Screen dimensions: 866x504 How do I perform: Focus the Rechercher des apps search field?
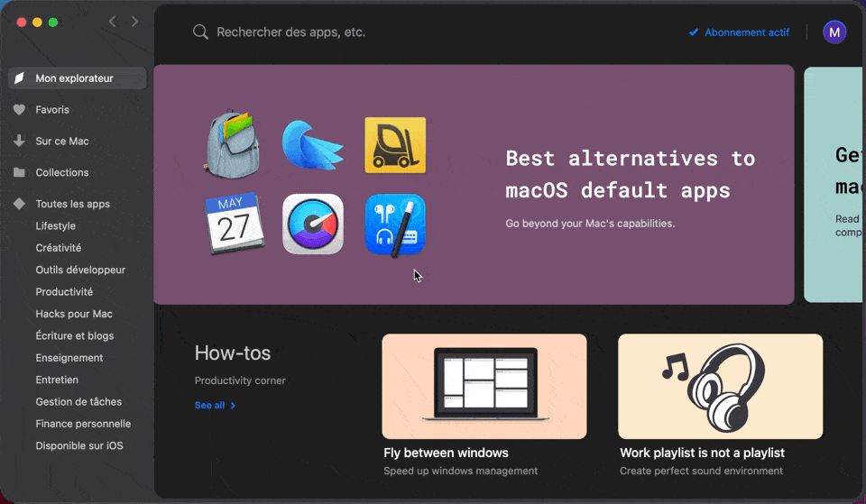point(291,32)
